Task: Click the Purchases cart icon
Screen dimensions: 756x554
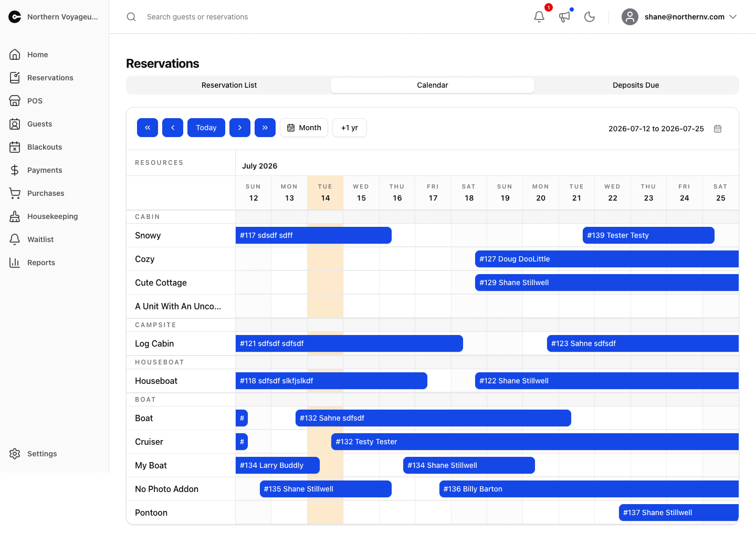Action: tap(15, 193)
